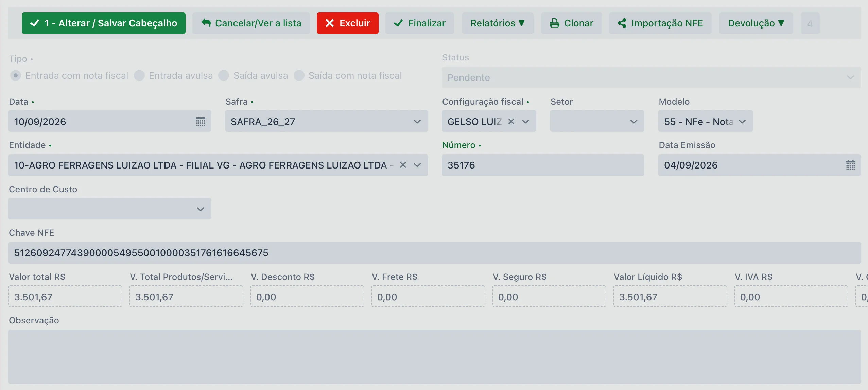Expand the Setor dropdown
Image resolution: width=868 pixels, height=390 pixels.
[x=597, y=121]
